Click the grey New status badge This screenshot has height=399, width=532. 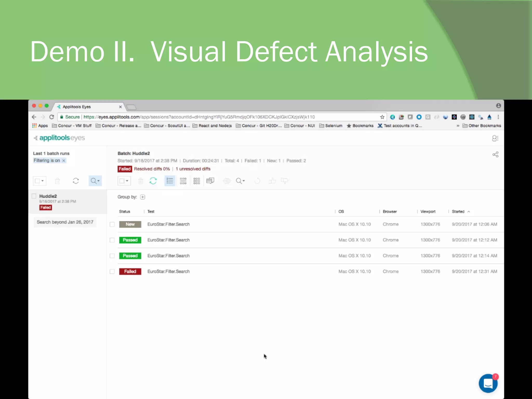(130, 224)
